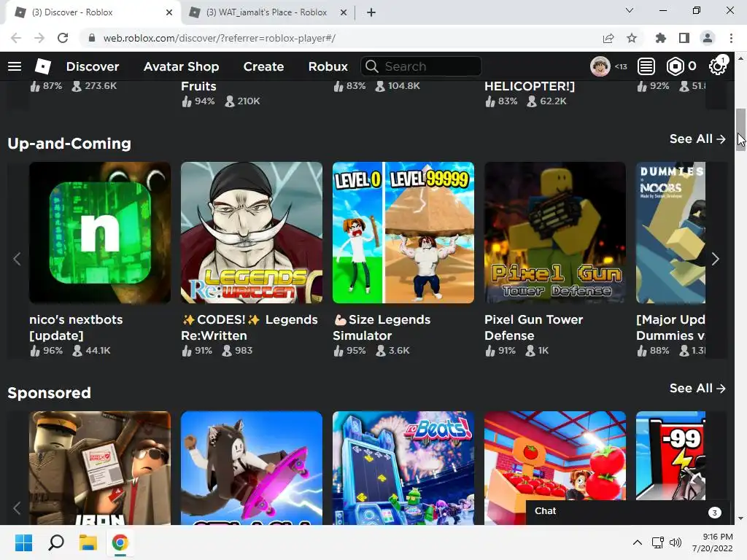Expand the Chat panel bar
This screenshot has width=747, height=560.
pyautogui.click(x=628, y=512)
